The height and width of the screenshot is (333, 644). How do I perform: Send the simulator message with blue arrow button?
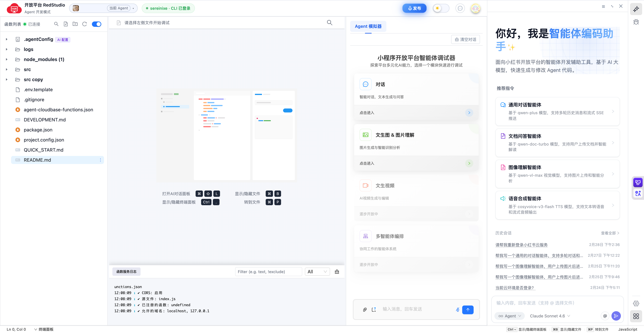coord(468,310)
